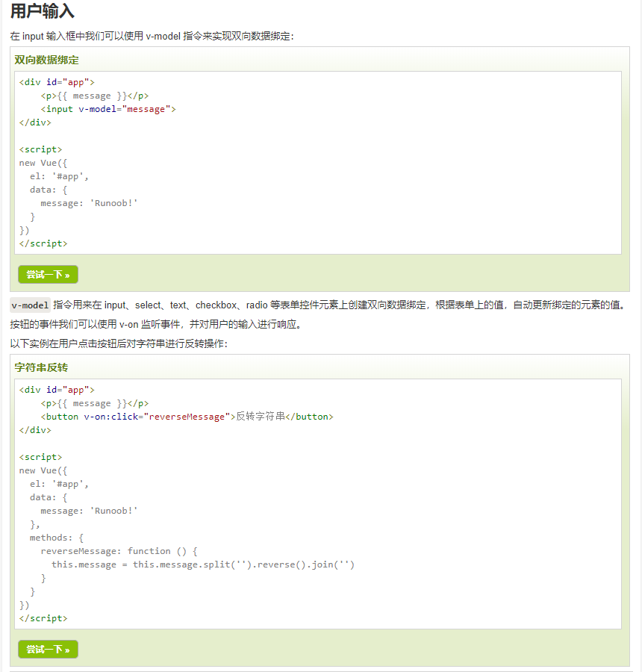Click 'new Vue({' in the 双向数据绑定 code
The image size is (642, 672).
tap(43, 163)
